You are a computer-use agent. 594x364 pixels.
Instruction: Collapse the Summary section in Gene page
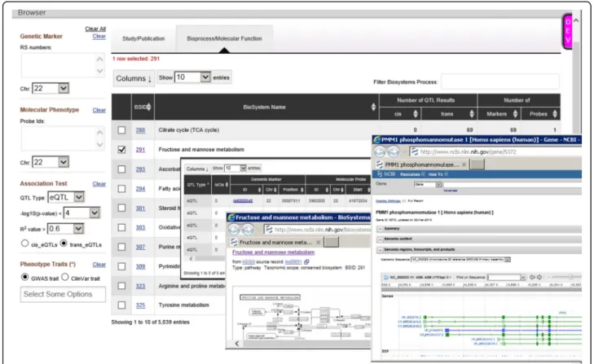[381, 229]
